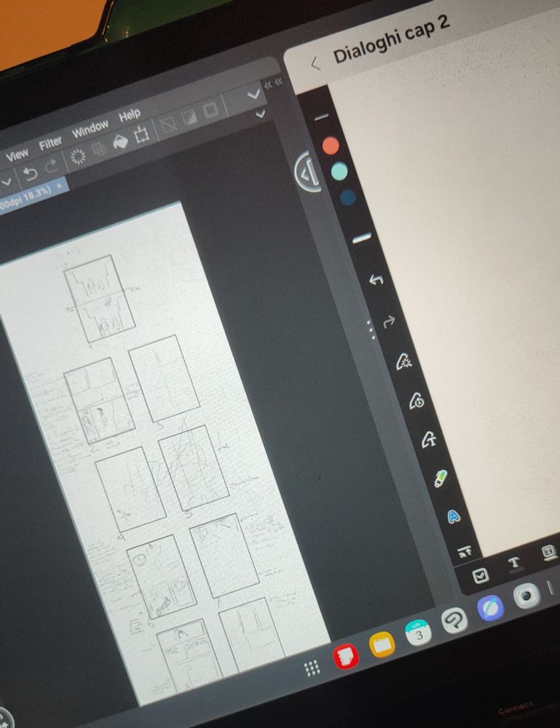Click the Scale/Rotate transform icon
The image size is (560, 728).
[x=141, y=135]
